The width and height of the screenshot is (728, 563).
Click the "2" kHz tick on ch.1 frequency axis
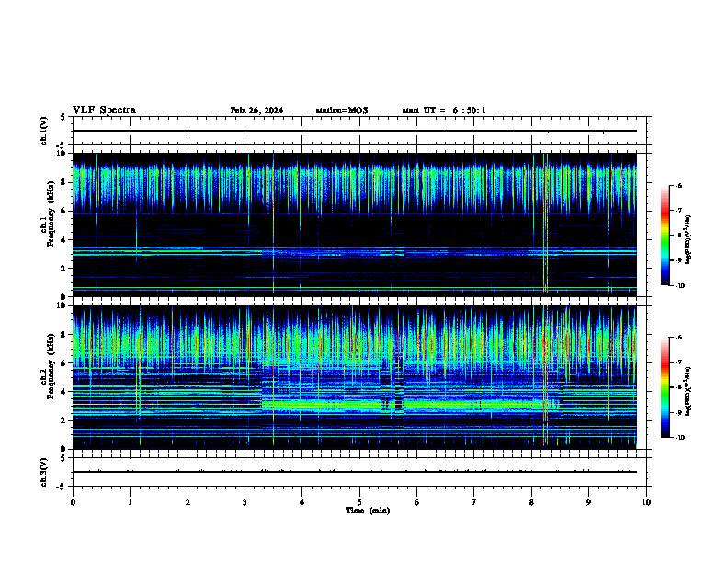click(x=63, y=269)
